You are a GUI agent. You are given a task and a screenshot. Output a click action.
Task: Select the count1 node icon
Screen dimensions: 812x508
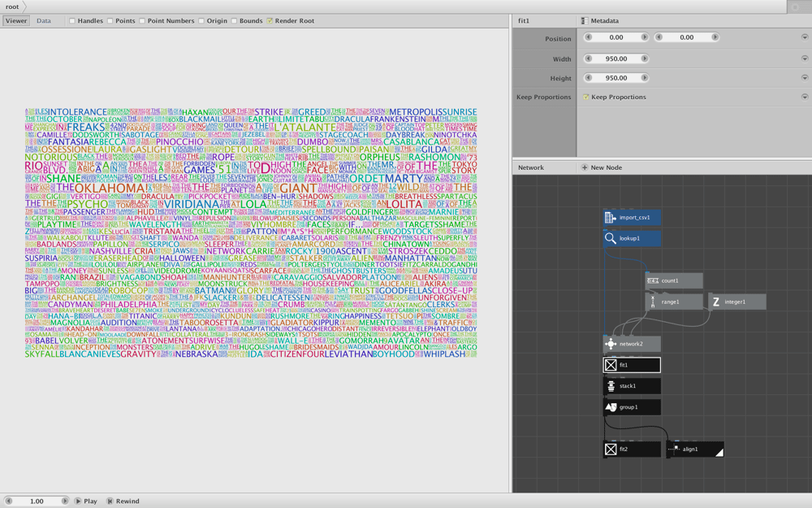click(x=653, y=281)
